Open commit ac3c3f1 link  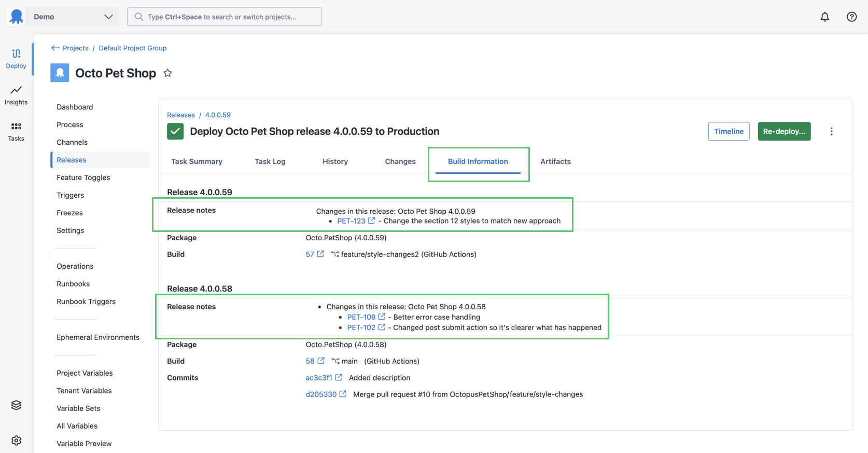coord(319,378)
